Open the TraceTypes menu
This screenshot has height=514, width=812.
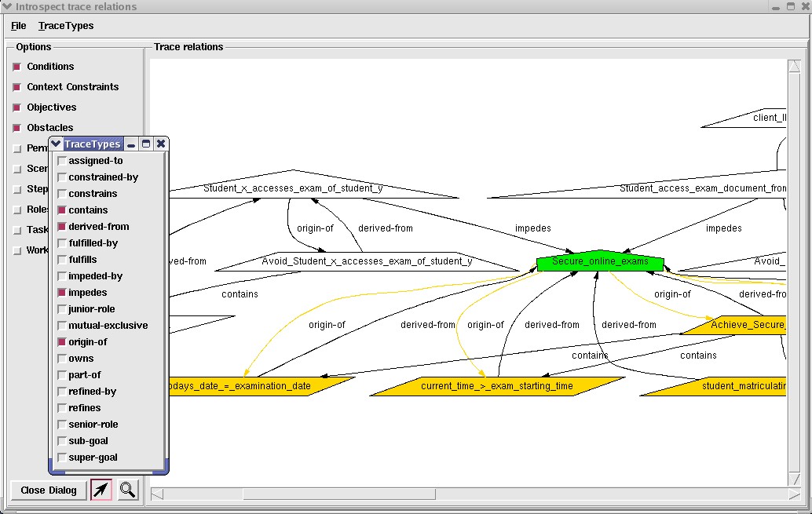click(66, 26)
